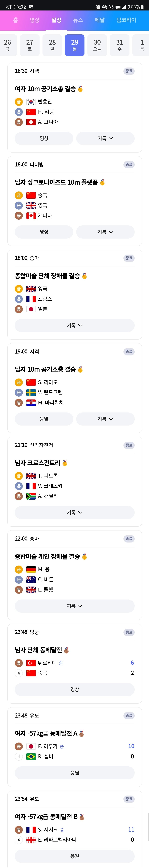The image size is (149, 868).
Task: Tap the gold medal icon beside 여자 10m 공기소총 결승
Action: [x=80, y=89]
